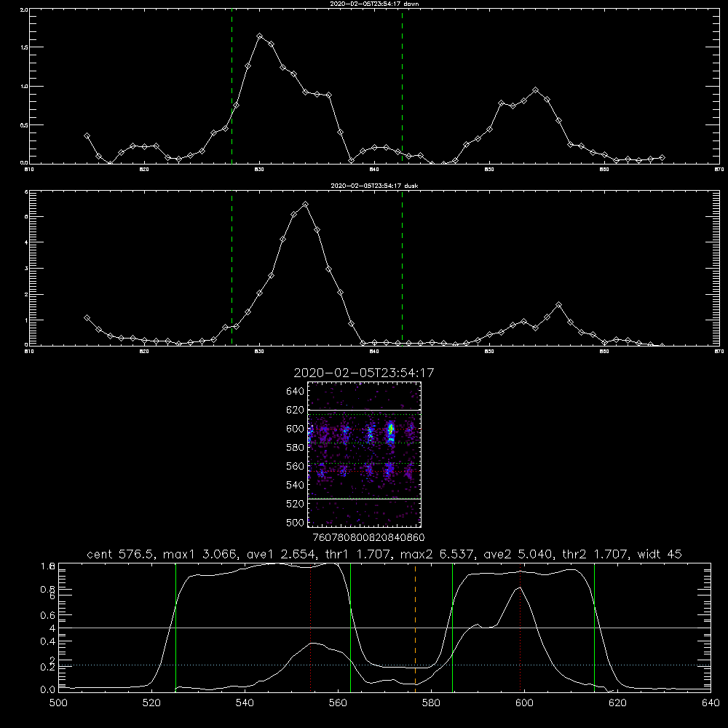Click the 4 label on the dusk y-axis

click(x=26, y=242)
